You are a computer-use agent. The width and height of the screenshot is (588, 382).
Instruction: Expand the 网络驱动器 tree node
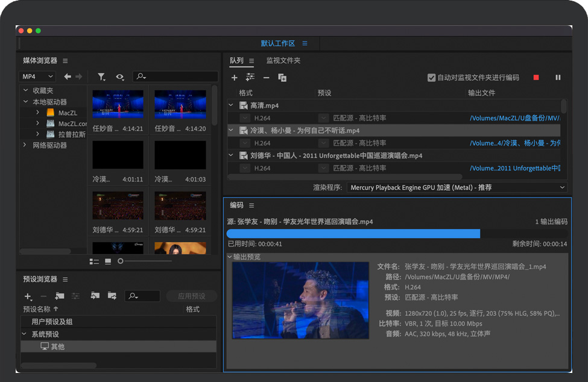tap(25, 145)
